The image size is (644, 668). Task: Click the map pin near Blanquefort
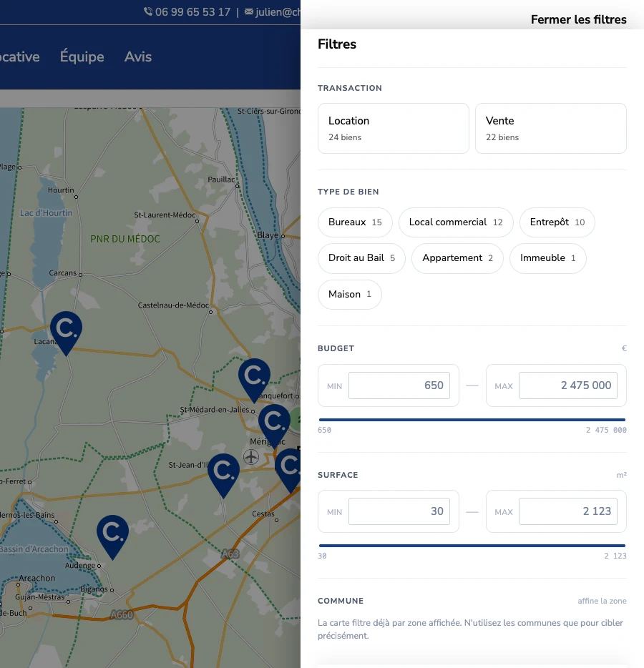pyautogui.click(x=254, y=380)
